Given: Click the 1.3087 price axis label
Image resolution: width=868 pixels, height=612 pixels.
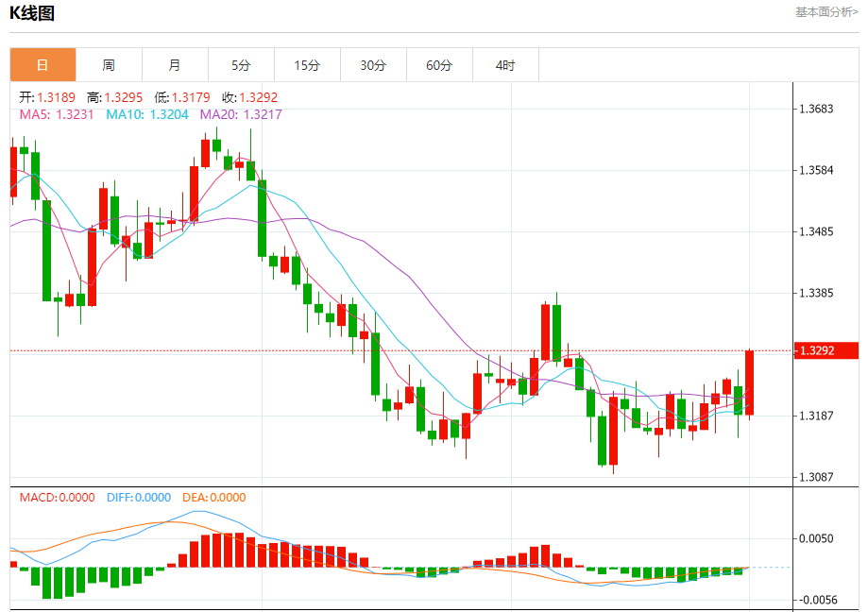Looking at the screenshot, I should point(816,477).
